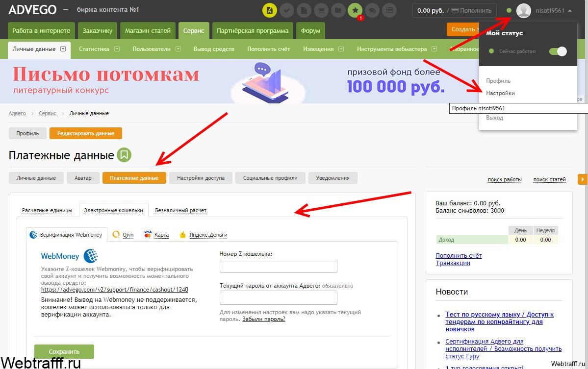Open the поиск статей link
The width and height of the screenshot is (588, 369).
click(x=549, y=179)
